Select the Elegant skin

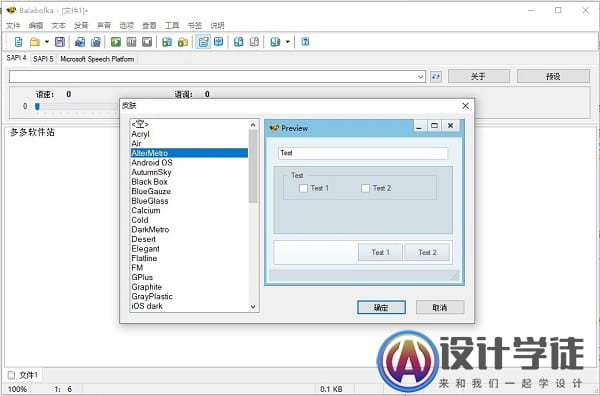[189, 249]
